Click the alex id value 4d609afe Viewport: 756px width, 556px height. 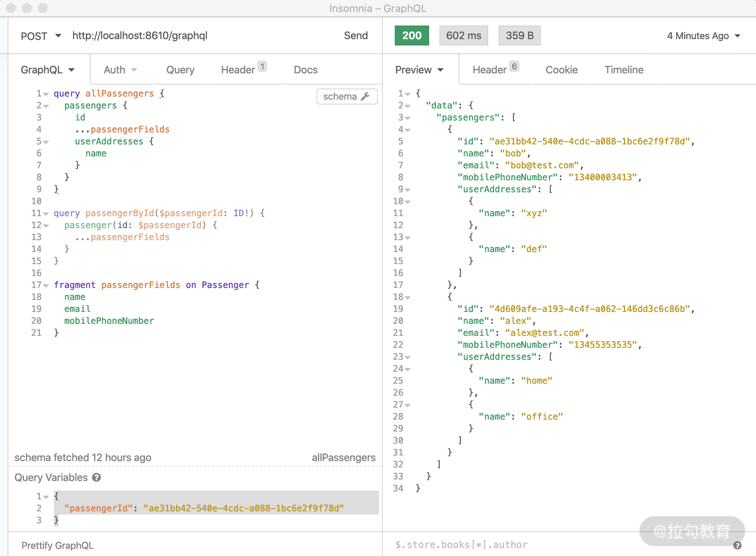pyautogui.click(x=590, y=309)
